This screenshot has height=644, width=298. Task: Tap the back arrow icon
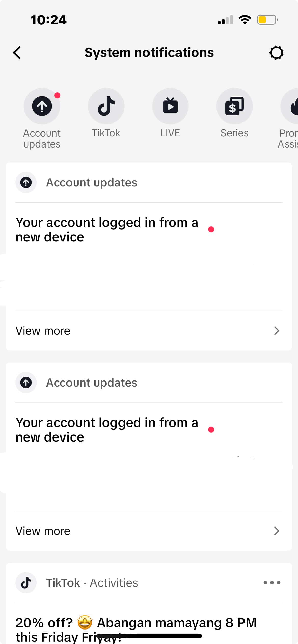[x=17, y=53]
